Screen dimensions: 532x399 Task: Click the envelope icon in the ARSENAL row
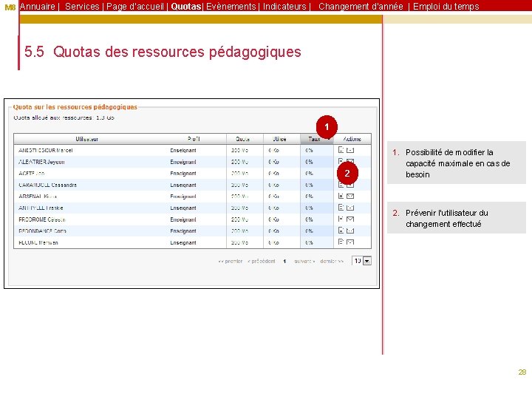point(350,196)
